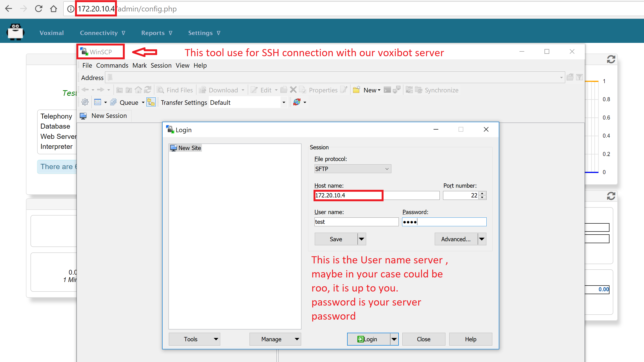Click the browser reload icon

(x=39, y=9)
